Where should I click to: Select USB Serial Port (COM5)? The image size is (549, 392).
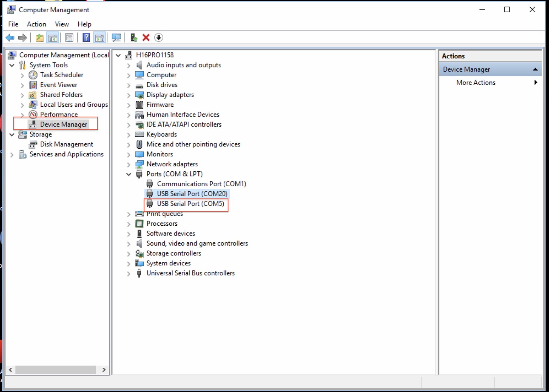190,204
